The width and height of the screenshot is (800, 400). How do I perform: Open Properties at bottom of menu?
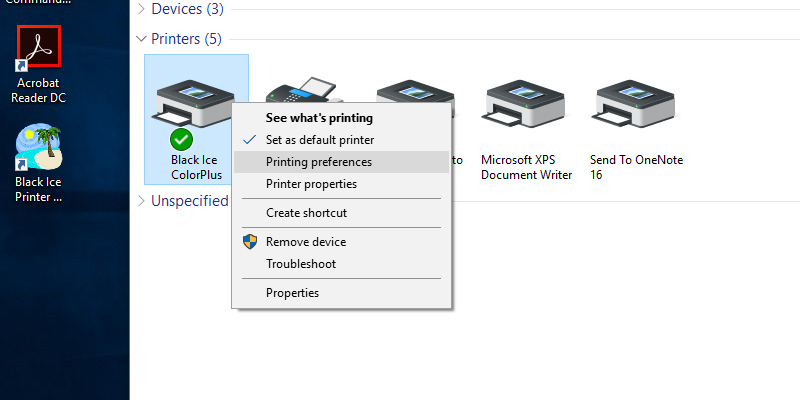pyautogui.click(x=292, y=293)
